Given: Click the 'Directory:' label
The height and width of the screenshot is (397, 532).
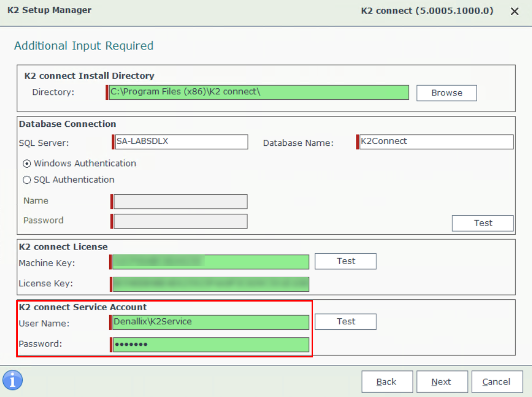Looking at the screenshot, I should (53, 92).
